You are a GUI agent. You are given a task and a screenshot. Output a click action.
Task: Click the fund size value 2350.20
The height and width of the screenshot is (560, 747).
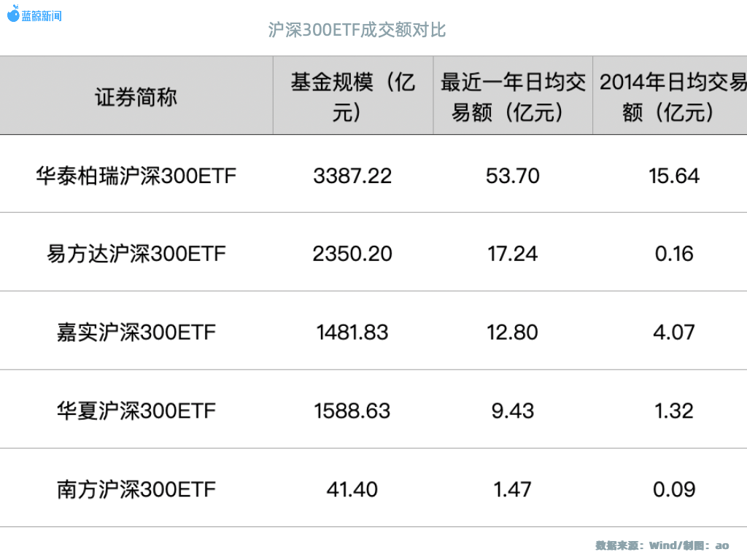(352, 254)
